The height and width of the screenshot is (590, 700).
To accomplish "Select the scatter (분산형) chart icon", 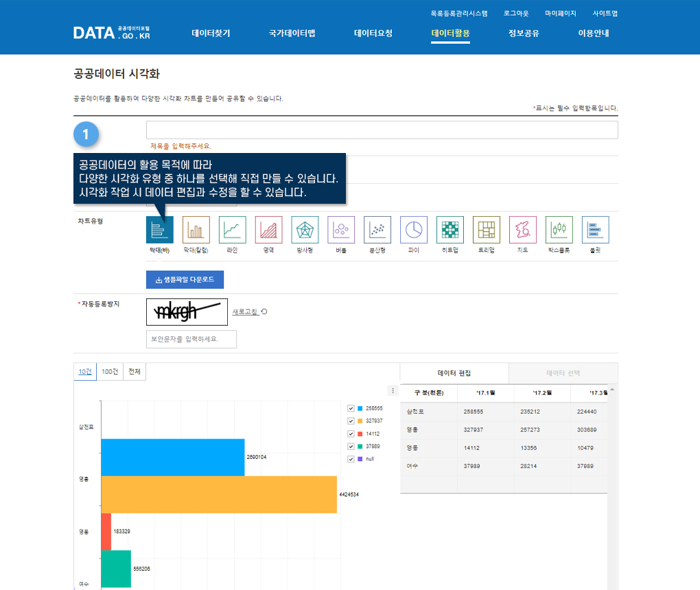I will 377,230.
